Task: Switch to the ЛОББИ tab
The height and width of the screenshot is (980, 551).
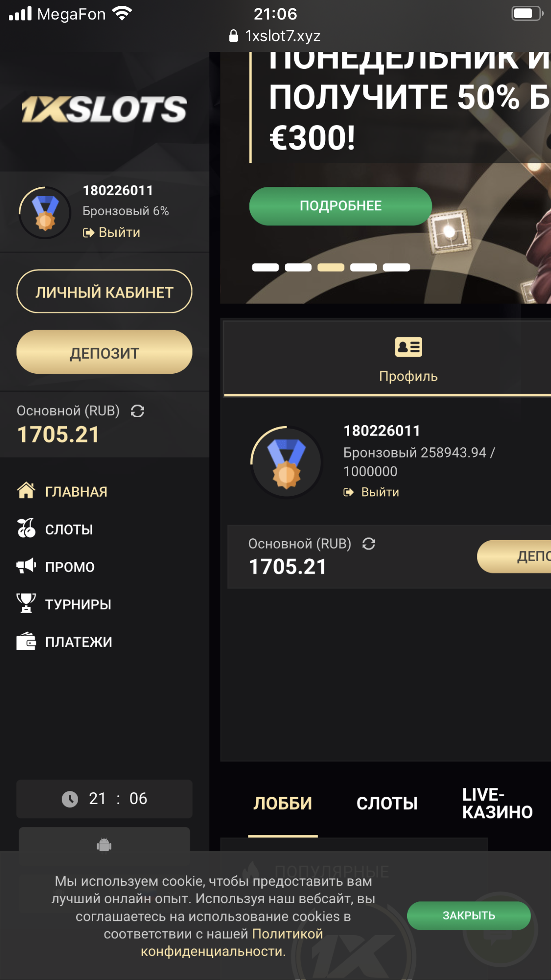Action: pyautogui.click(x=283, y=803)
